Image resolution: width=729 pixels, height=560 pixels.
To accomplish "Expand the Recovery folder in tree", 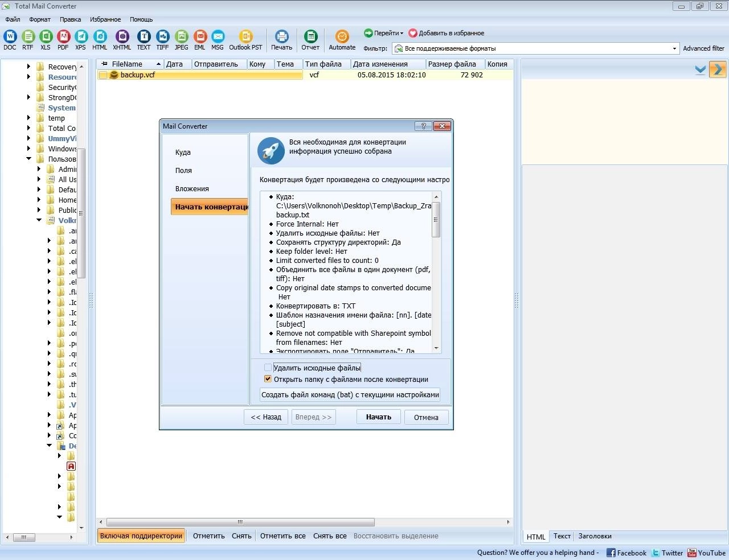I will (x=28, y=67).
